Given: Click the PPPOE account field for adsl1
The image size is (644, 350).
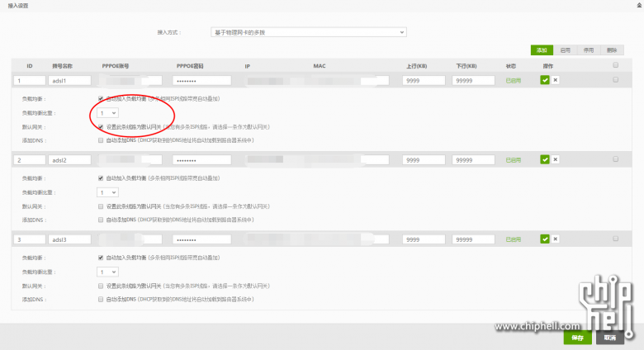Looking at the screenshot, I should (130, 81).
